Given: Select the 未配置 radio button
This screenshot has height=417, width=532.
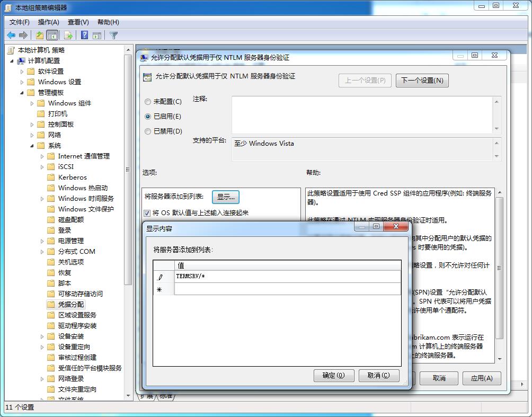Looking at the screenshot, I should pyautogui.click(x=147, y=102).
